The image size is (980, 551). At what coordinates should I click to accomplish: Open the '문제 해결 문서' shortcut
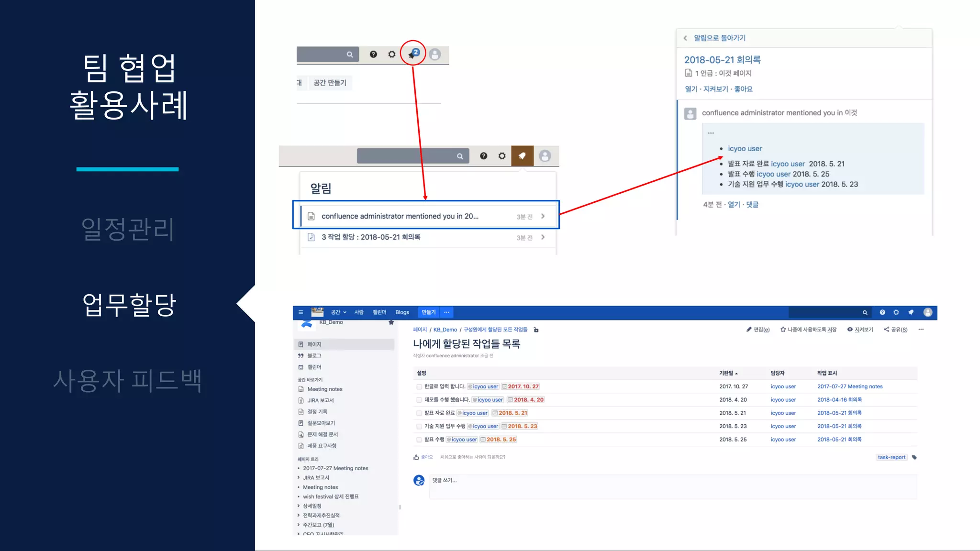click(x=322, y=434)
